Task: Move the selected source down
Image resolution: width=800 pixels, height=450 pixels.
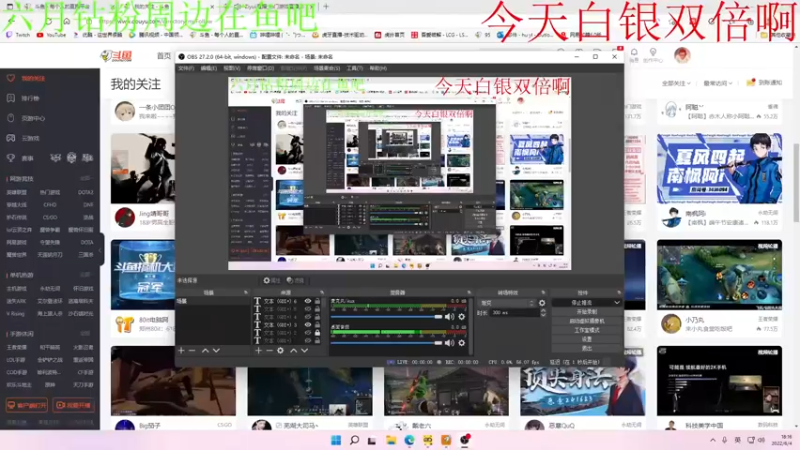Action: coord(304,351)
